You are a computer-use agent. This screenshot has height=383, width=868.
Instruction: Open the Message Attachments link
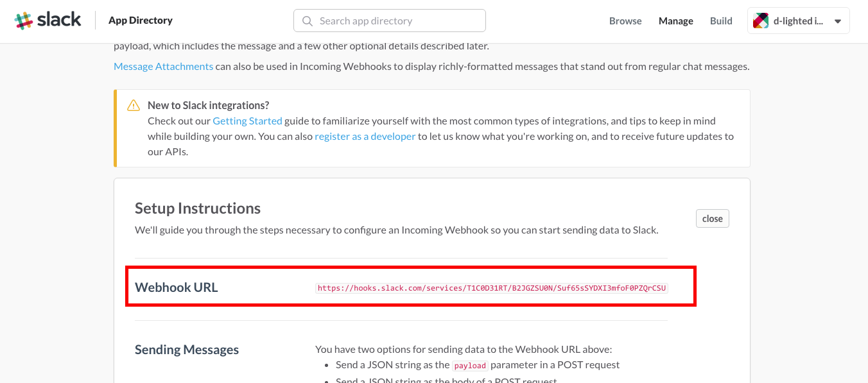point(163,66)
